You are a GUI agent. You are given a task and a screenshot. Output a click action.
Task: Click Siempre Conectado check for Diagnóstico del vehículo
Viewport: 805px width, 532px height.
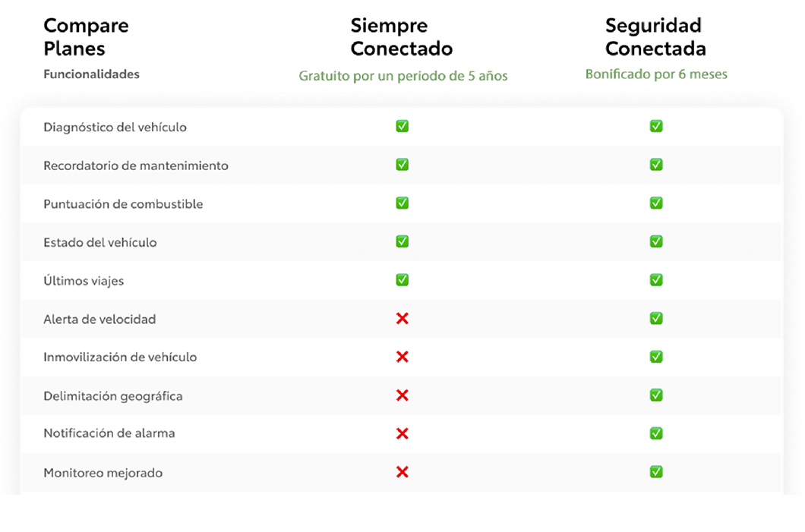point(402,126)
